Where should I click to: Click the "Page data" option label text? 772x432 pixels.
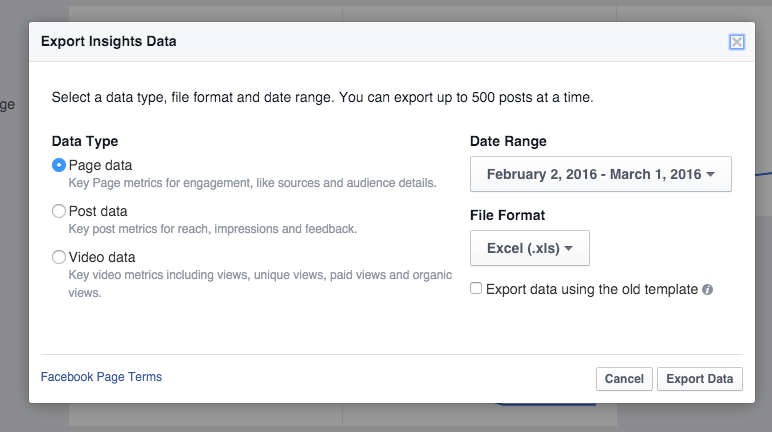[x=100, y=165]
